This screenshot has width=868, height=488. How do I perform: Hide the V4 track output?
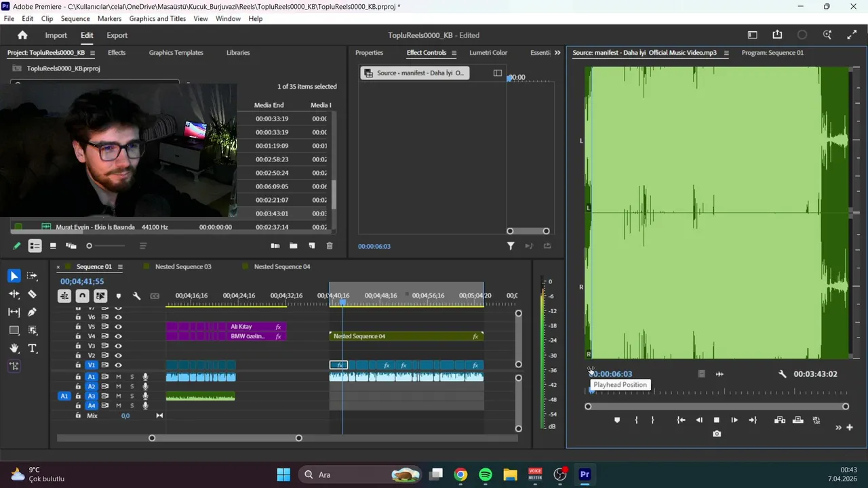(x=118, y=336)
